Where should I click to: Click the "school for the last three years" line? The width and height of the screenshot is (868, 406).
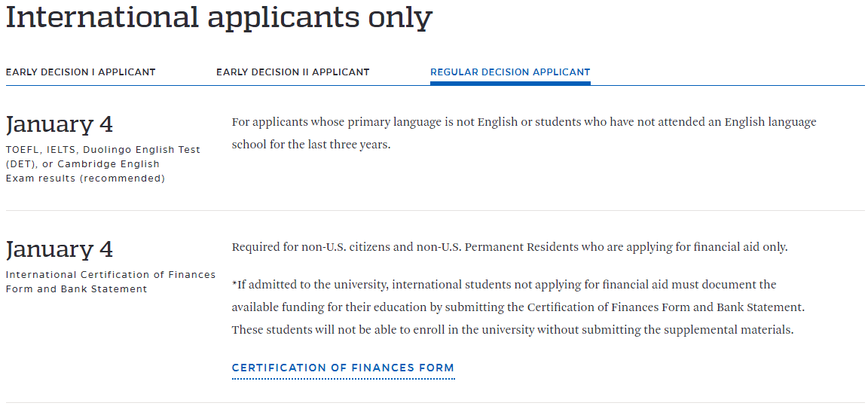(310, 145)
